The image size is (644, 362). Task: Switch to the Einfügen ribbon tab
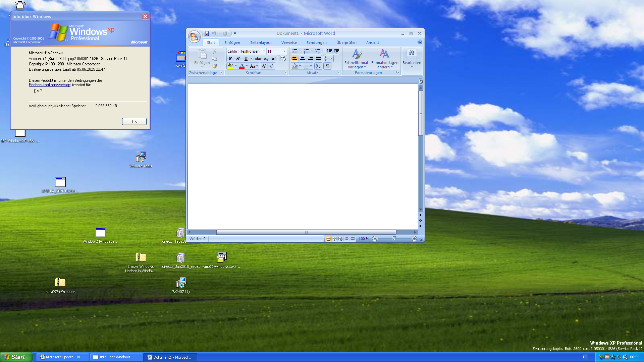click(232, 43)
